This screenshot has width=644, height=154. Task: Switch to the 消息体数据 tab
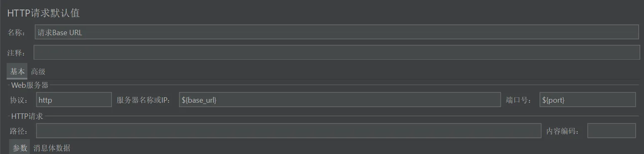[52, 148]
